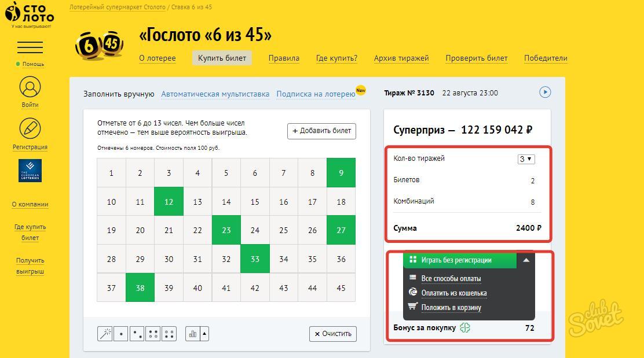Viewport: 644px width, 358px height.
Task: Clear the ticket with Очистить
Action: 333,334
